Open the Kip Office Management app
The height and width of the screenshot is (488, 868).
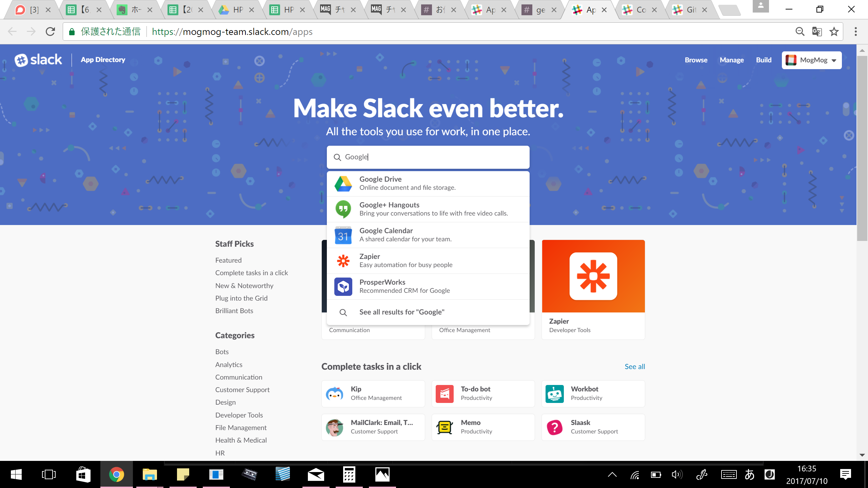pos(373,393)
